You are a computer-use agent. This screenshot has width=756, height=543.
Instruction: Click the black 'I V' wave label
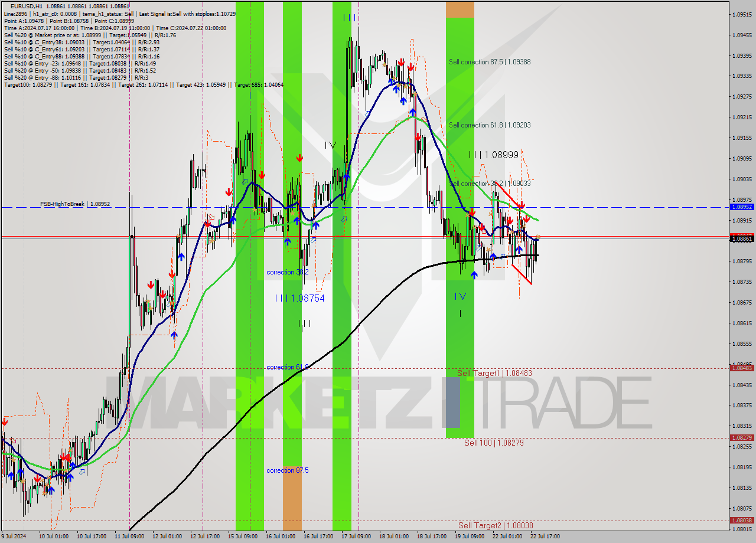coord(330,145)
